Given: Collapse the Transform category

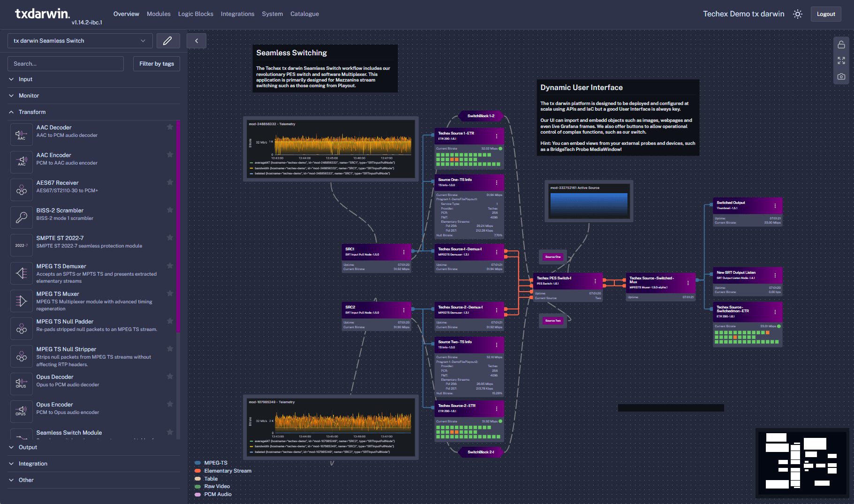Looking at the screenshot, I should [32, 112].
